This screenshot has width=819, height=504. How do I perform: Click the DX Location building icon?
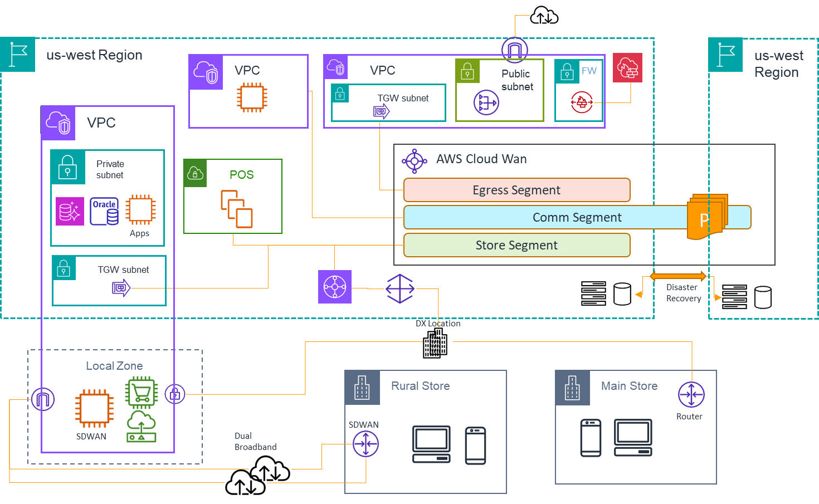click(435, 343)
